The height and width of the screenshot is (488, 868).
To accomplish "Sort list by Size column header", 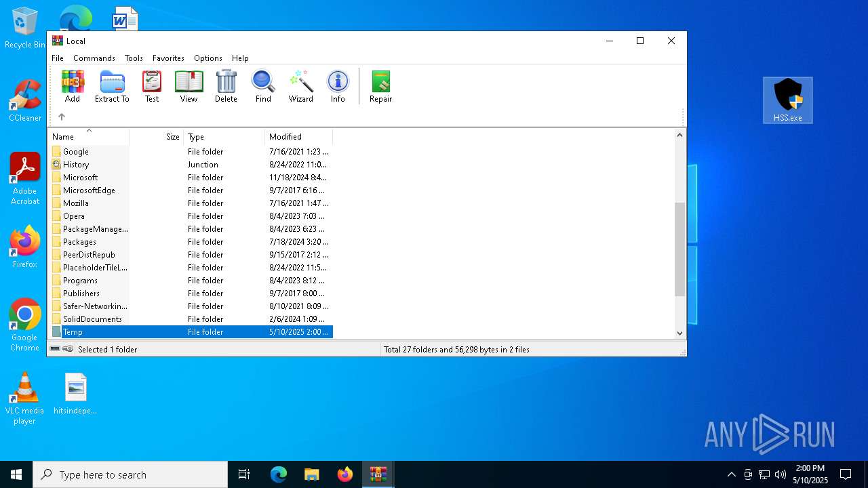I will click(157, 136).
